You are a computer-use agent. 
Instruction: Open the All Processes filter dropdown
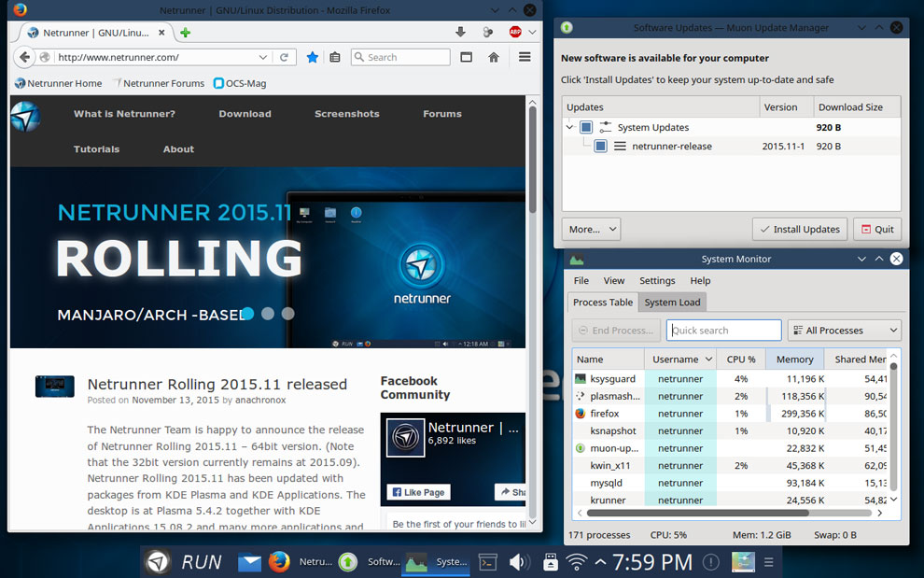pos(845,331)
